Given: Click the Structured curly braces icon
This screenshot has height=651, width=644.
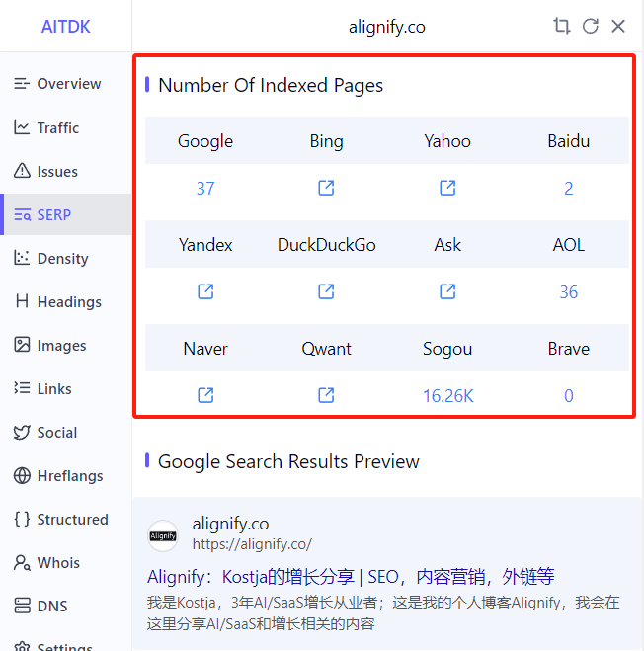Looking at the screenshot, I should coord(22,519).
